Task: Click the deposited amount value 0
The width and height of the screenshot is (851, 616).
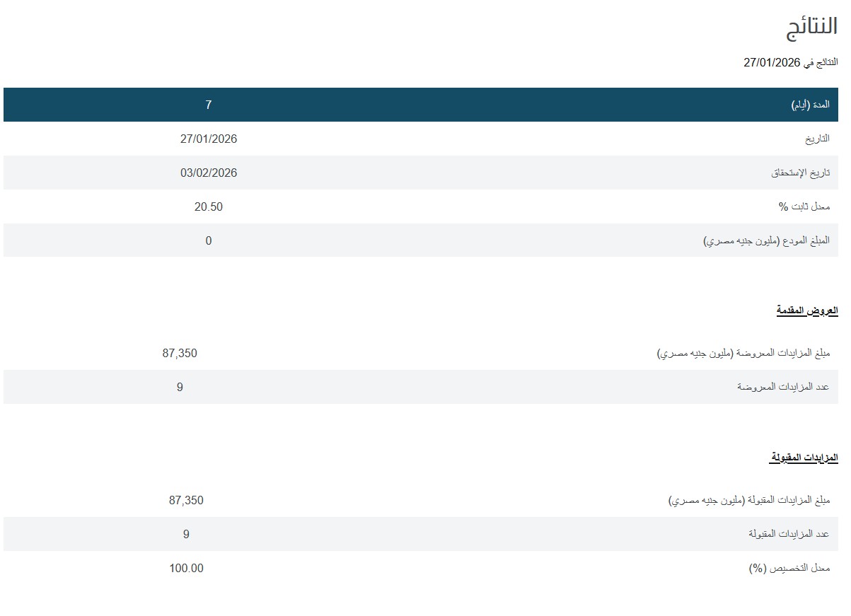Action: point(209,241)
